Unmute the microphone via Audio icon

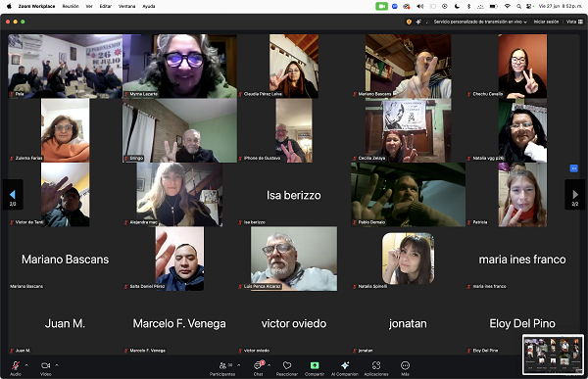[x=16, y=365]
